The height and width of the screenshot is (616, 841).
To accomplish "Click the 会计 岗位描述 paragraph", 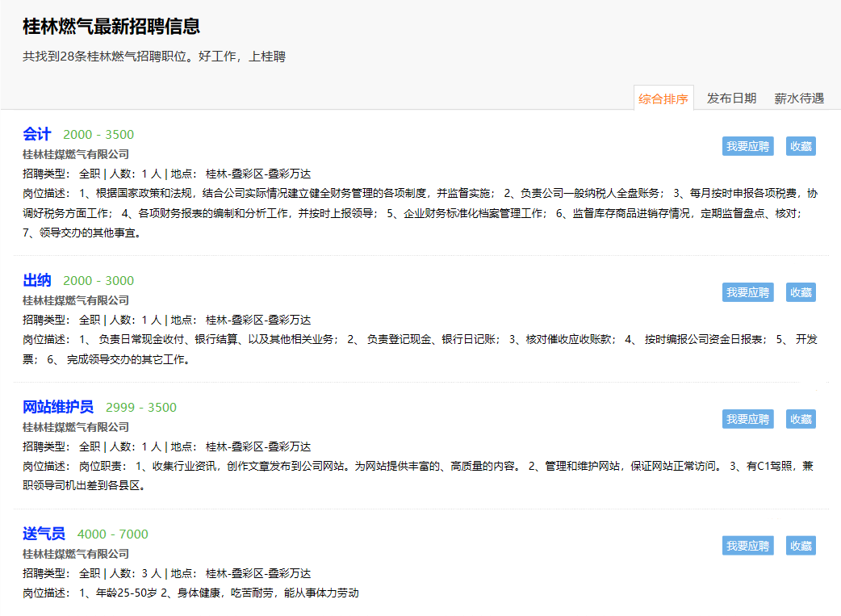I will 420,213.
